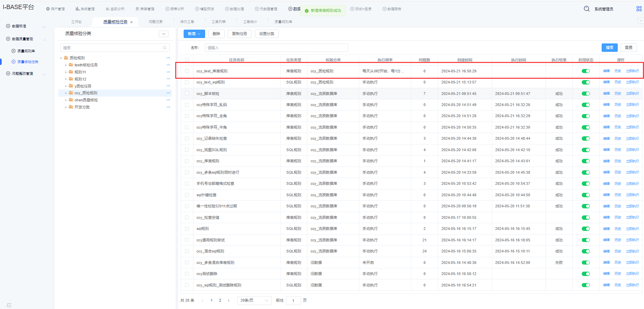644x309 pixels.
Task: Toggle enable switch for ccy_test_库表规则
Action: click(x=586, y=71)
